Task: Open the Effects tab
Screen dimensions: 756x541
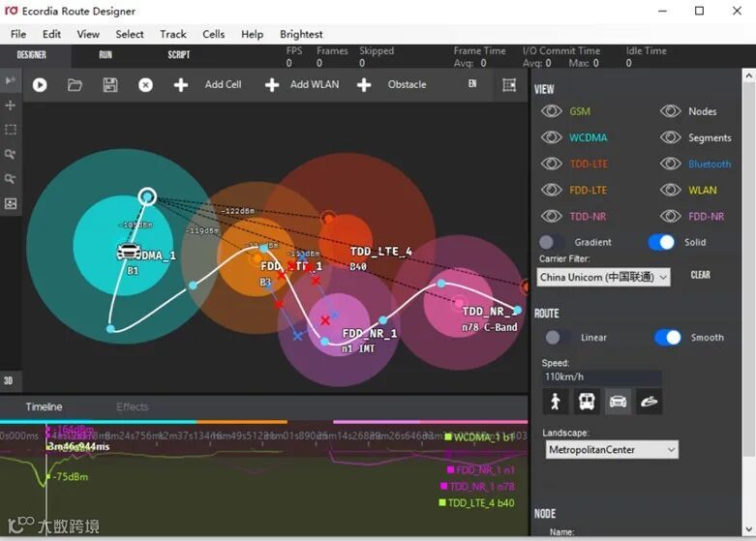Action: click(x=132, y=406)
